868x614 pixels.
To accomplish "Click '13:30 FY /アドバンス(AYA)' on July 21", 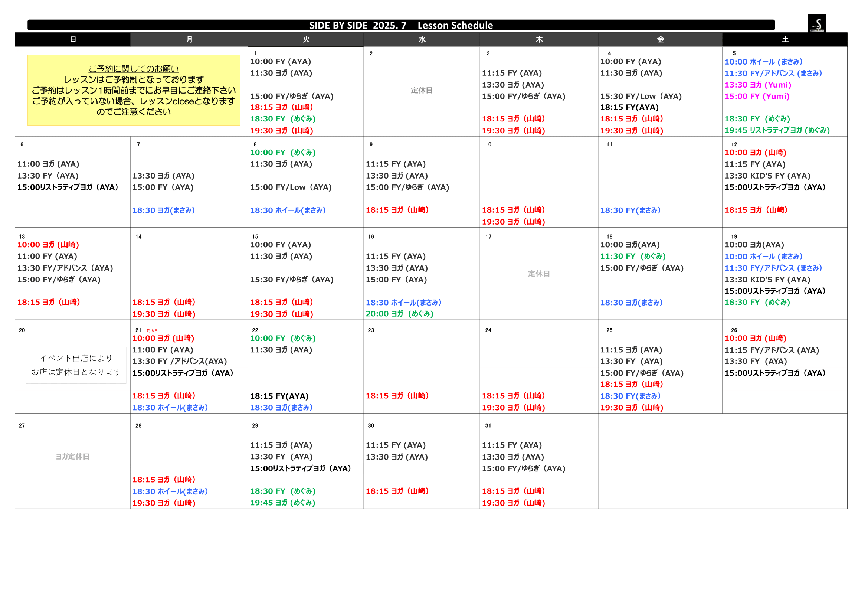I will 180,361.
